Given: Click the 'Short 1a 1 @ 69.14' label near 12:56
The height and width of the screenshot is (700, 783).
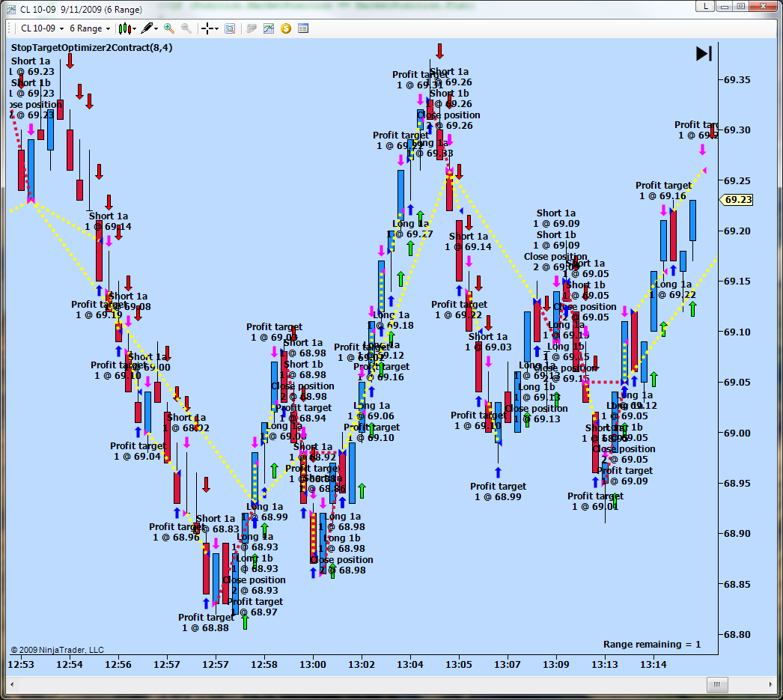Looking at the screenshot, I should (x=109, y=221).
